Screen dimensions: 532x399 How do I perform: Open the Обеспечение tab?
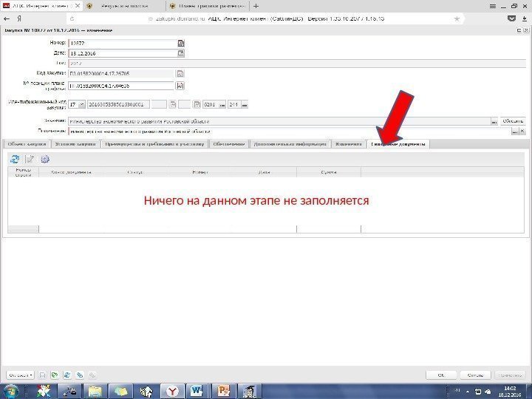(x=229, y=144)
